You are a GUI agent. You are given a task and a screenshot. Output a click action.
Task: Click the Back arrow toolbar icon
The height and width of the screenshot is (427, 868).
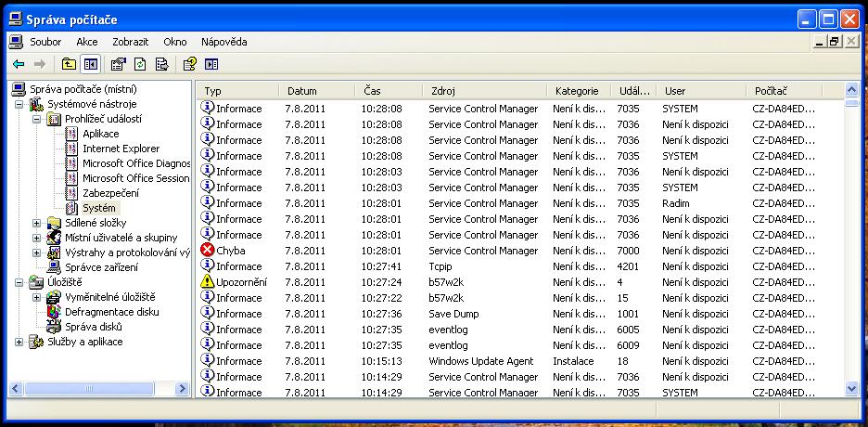tap(19, 64)
